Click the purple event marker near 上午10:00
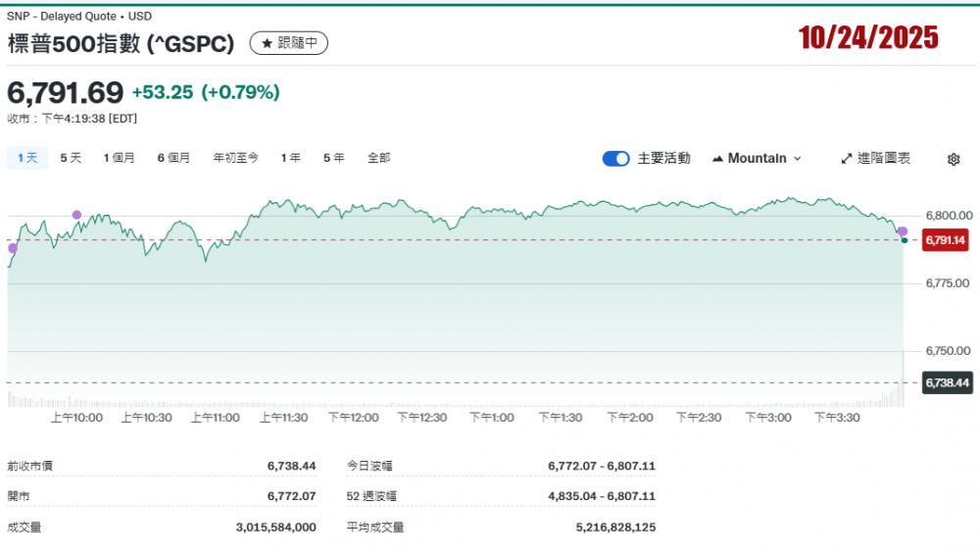This screenshot has height=555, width=980. [x=76, y=215]
